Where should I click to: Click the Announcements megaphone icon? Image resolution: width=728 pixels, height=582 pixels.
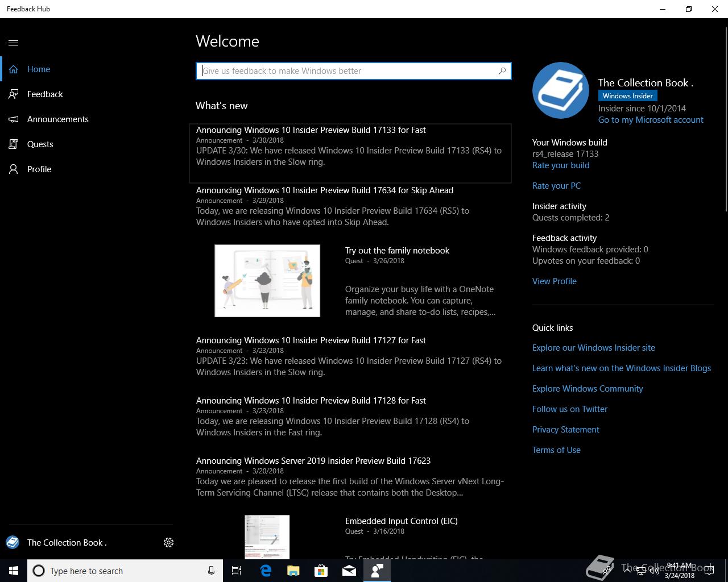[x=14, y=119]
